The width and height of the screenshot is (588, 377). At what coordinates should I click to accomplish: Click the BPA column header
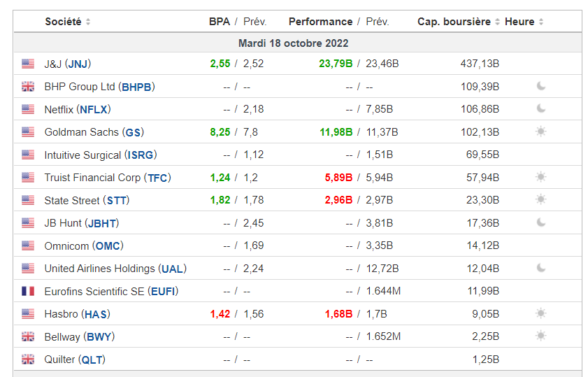pyautogui.click(x=220, y=22)
